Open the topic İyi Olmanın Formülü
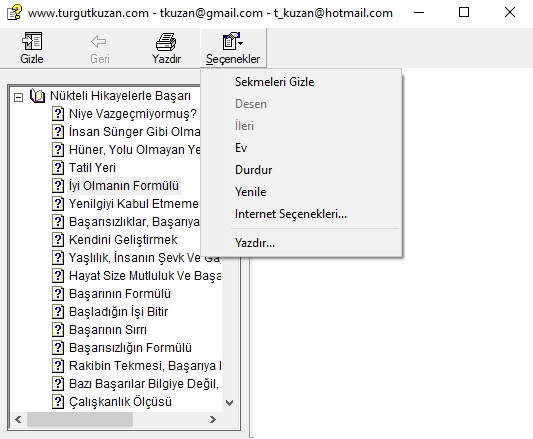This screenshot has height=439, width=533. pyautogui.click(x=124, y=186)
